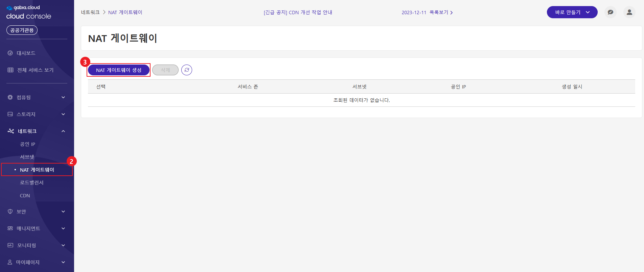Click the dashboard gauge icon
The image size is (644, 272).
[x=10, y=53]
